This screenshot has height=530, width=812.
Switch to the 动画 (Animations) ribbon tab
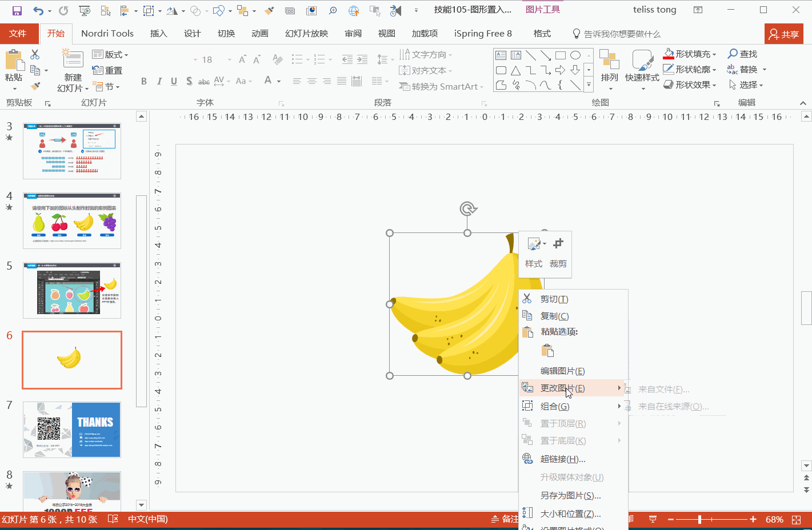[260, 33]
